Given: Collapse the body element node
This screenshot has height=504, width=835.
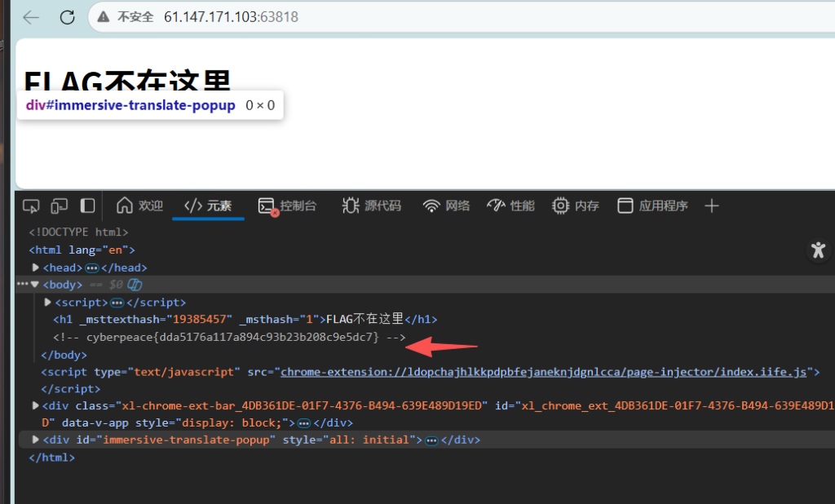Looking at the screenshot, I should tap(35, 285).
